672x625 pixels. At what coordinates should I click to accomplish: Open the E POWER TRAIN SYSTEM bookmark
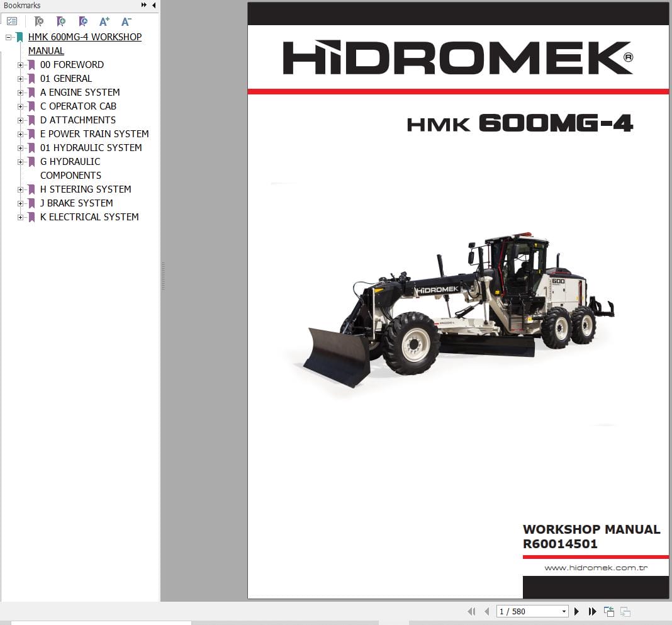(94, 133)
